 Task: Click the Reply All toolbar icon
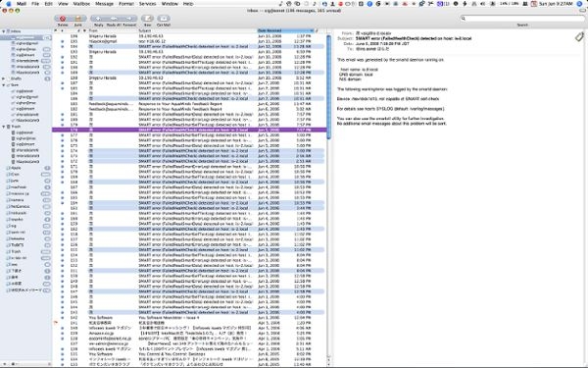[114, 19]
